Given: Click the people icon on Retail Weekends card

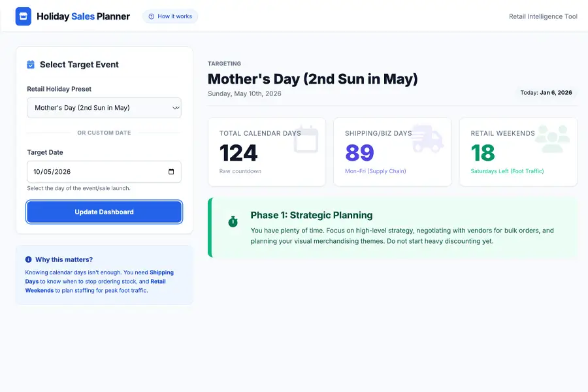Looking at the screenshot, I should pyautogui.click(x=552, y=139).
